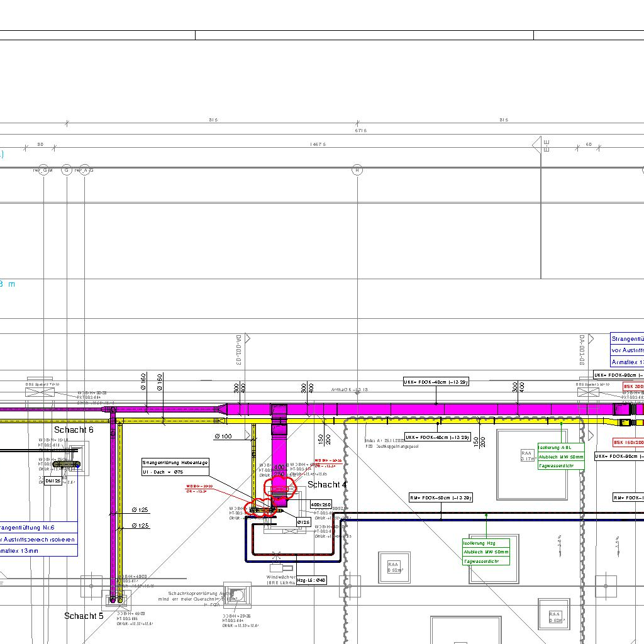Click the boxed 'Ø125' callout near Schacht 4
The width and height of the screenshot is (644, 644).
(x=304, y=522)
